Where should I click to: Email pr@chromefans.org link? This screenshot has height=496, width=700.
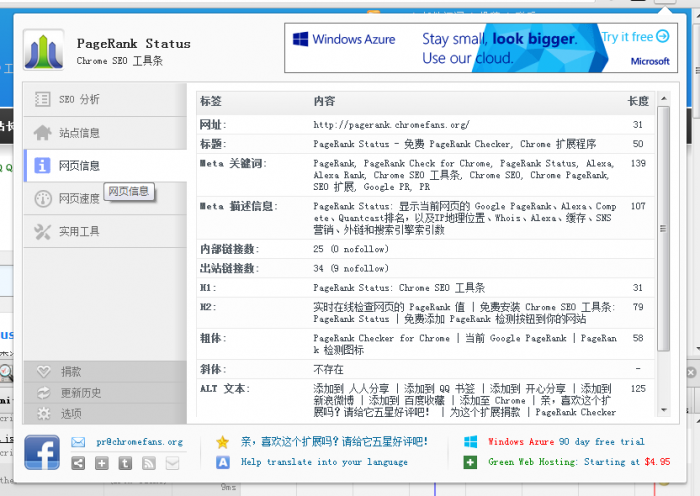click(140, 442)
